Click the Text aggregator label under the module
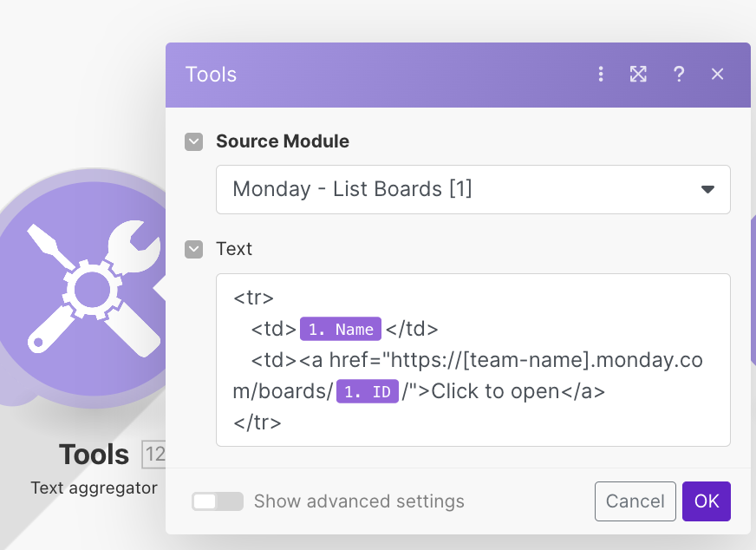This screenshot has width=756, height=550. tap(94, 488)
